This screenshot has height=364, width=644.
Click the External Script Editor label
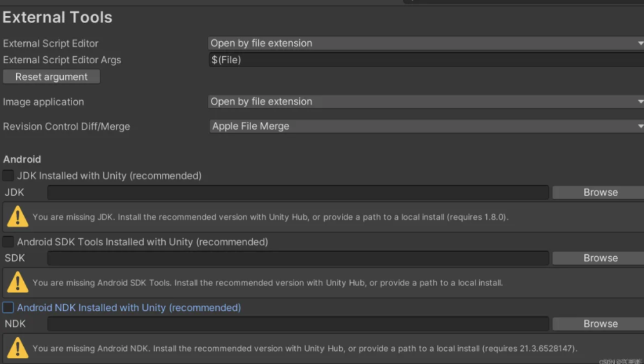point(51,43)
